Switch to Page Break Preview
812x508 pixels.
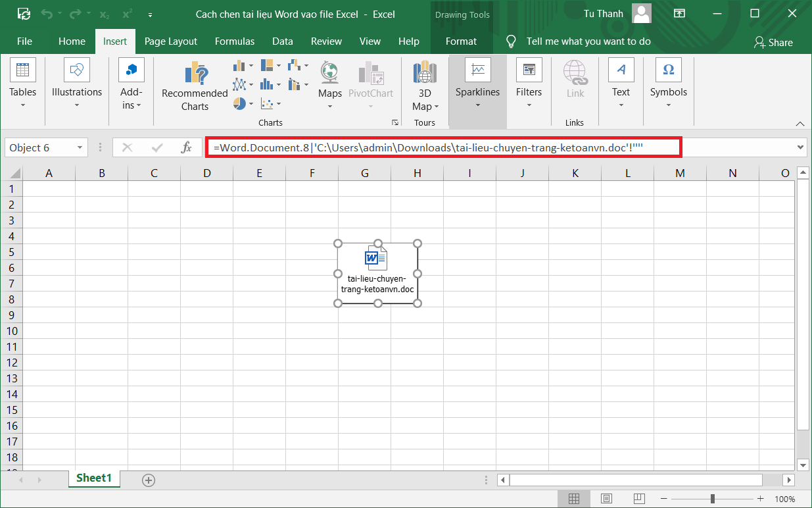[x=638, y=499]
